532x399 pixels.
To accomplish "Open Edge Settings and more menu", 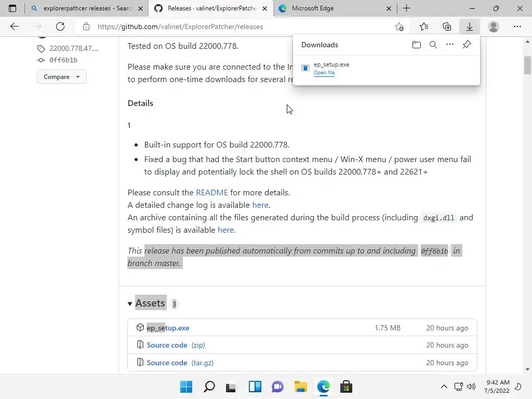I will (x=517, y=26).
